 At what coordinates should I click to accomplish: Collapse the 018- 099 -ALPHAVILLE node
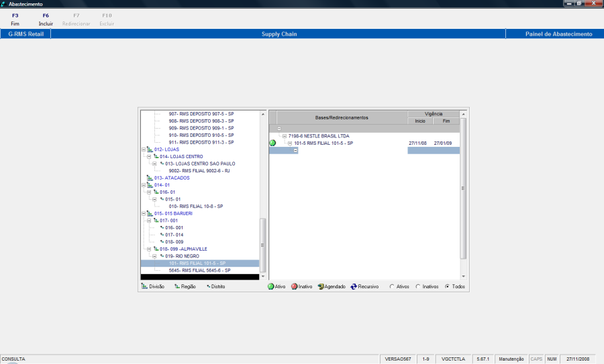pyautogui.click(x=149, y=249)
